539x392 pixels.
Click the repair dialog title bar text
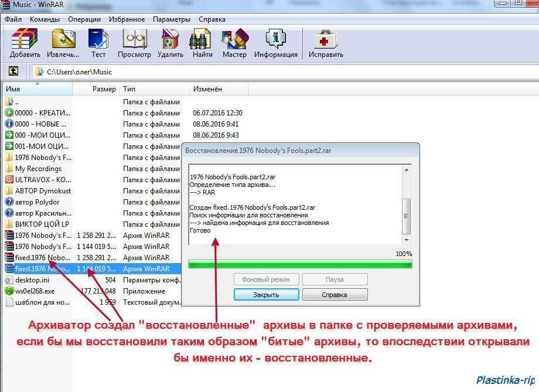point(258,151)
